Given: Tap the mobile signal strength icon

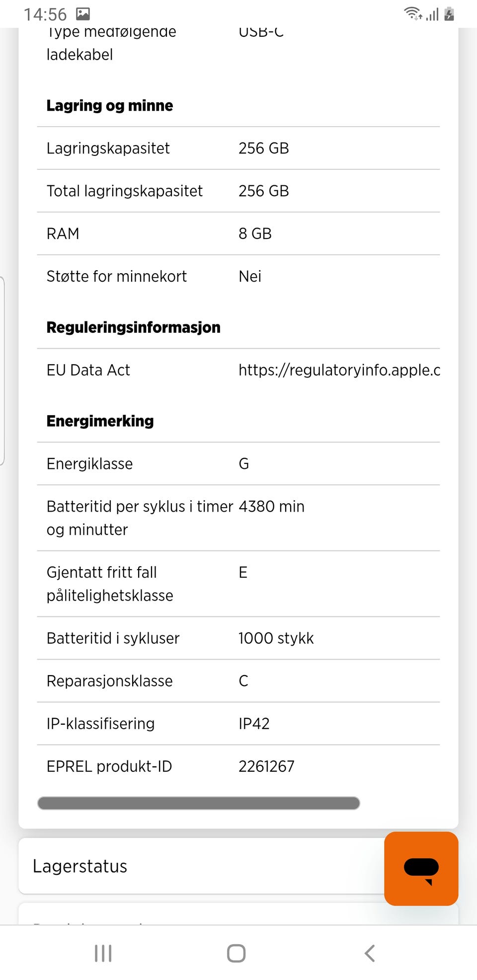Looking at the screenshot, I should click(x=432, y=14).
